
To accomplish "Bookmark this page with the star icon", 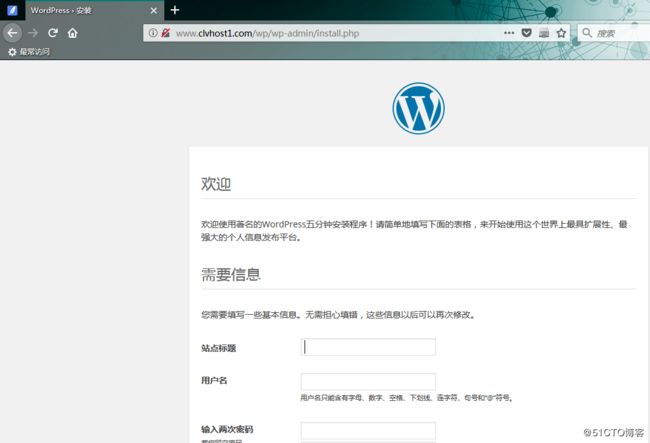I will 561,33.
